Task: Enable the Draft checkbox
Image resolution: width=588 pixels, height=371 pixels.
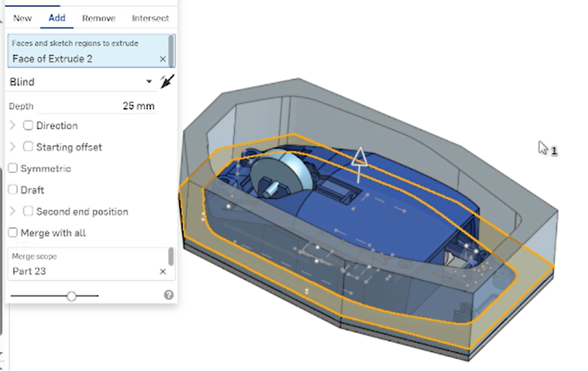Action: (13, 190)
